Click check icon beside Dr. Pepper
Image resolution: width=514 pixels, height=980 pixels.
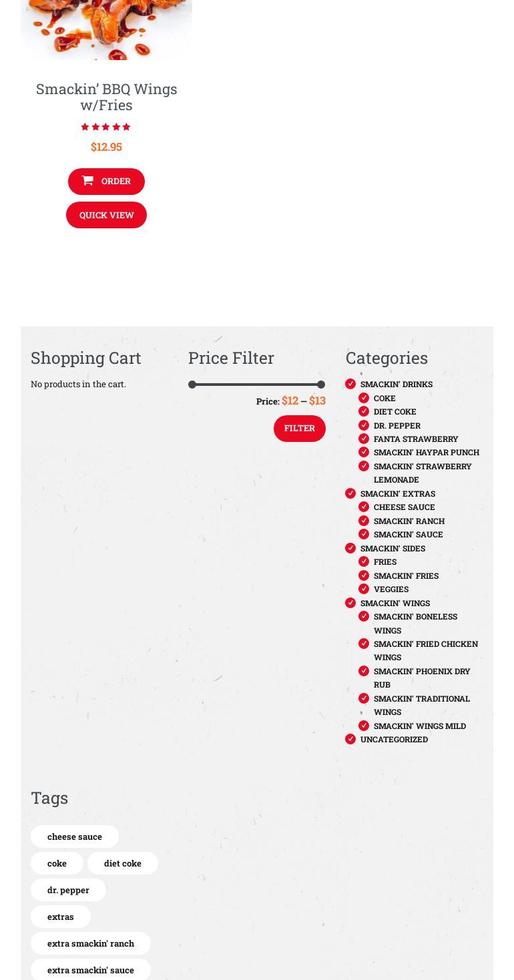pyautogui.click(x=364, y=425)
